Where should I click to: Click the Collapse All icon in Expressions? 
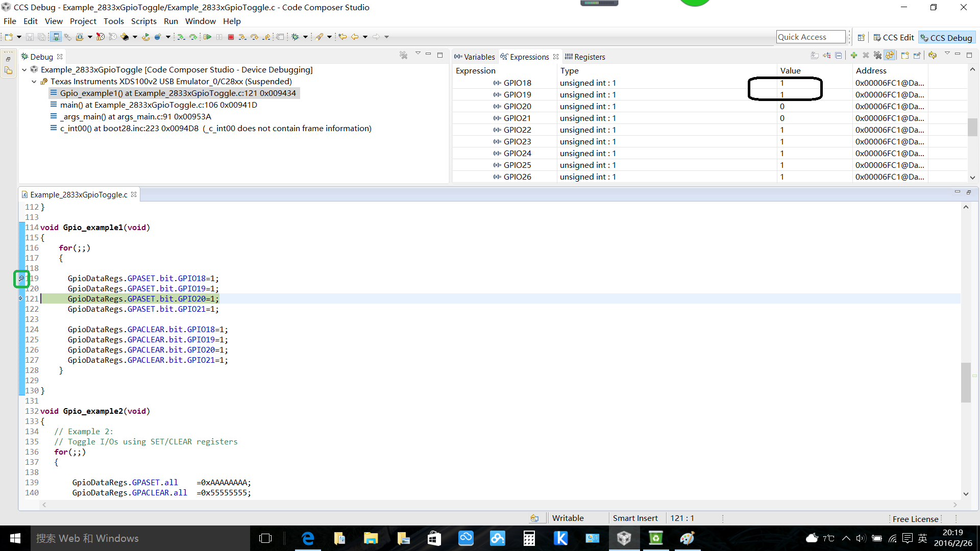pos(838,55)
